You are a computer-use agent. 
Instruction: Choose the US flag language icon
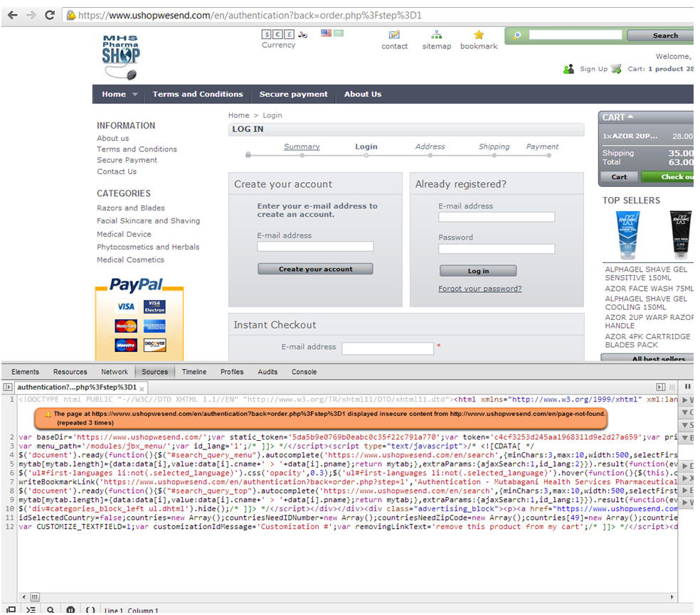[x=327, y=33]
